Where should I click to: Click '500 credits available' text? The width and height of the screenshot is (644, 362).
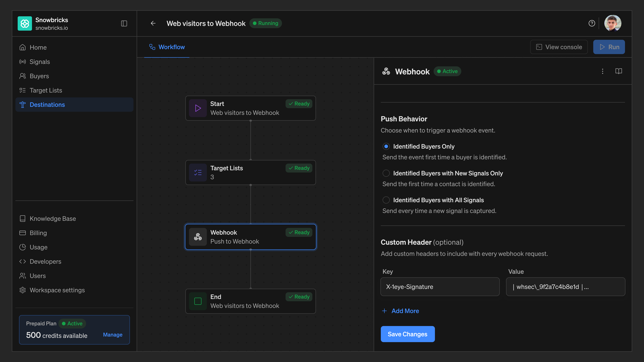(57, 335)
